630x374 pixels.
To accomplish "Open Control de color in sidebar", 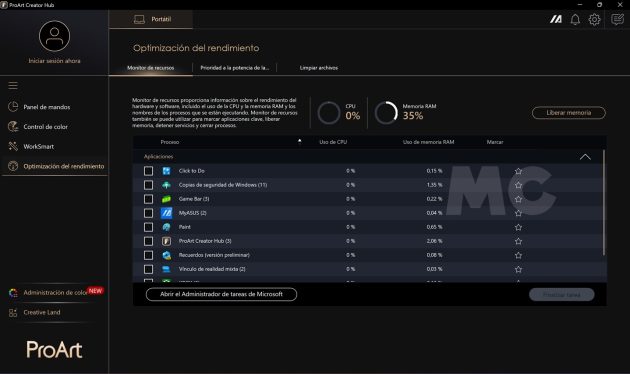I will (x=45, y=127).
